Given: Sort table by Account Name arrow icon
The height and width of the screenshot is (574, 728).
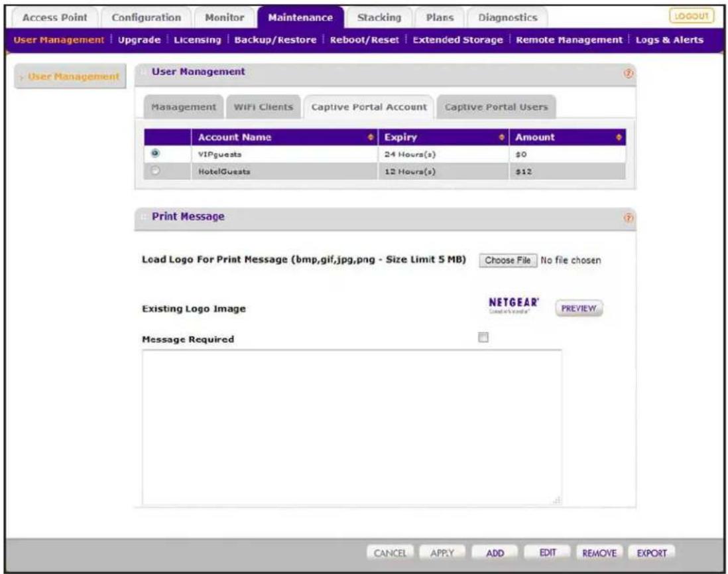Looking at the screenshot, I should [x=371, y=137].
